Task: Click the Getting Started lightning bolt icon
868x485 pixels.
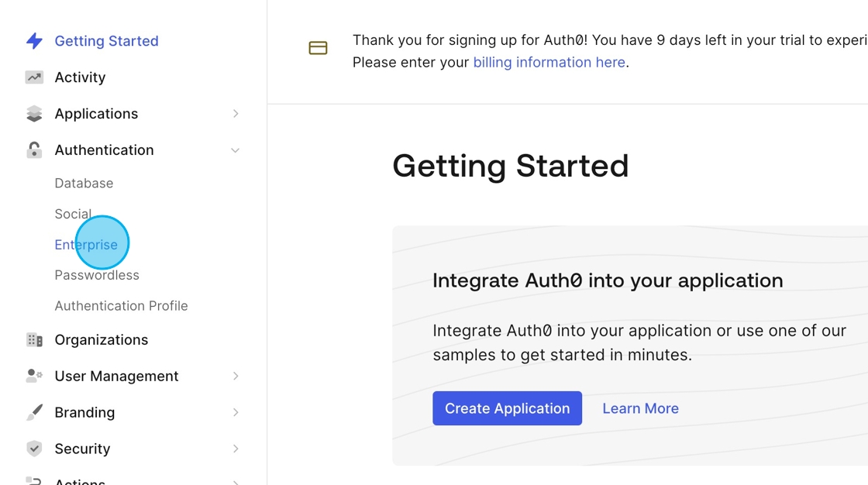Action: tap(34, 41)
